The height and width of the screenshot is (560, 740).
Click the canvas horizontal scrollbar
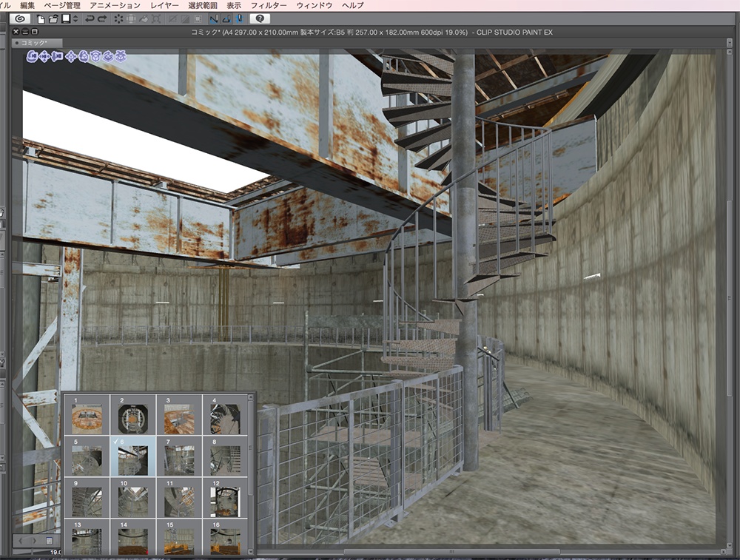[451, 552]
